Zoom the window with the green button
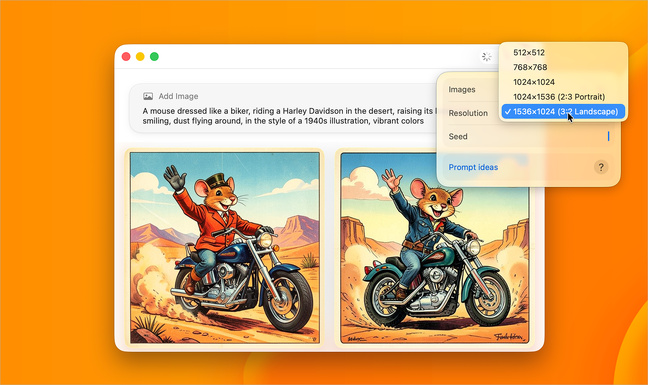Screen dimensions: 648x385 [x=154, y=57]
